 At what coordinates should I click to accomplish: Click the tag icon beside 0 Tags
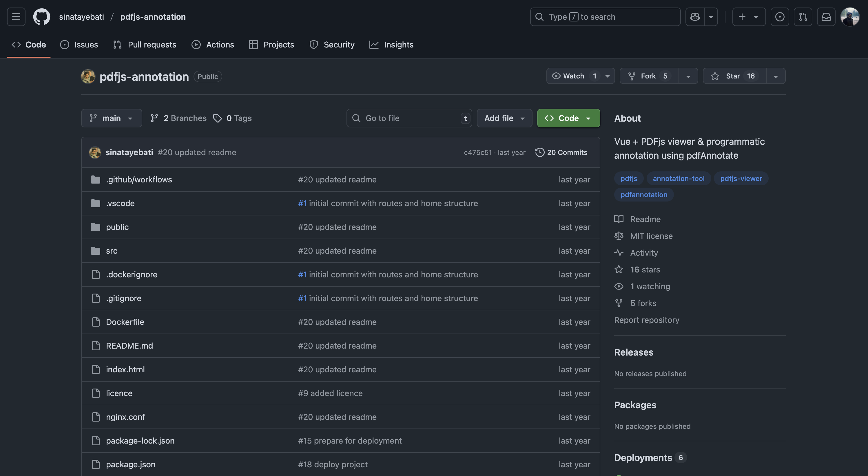tap(217, 118)
